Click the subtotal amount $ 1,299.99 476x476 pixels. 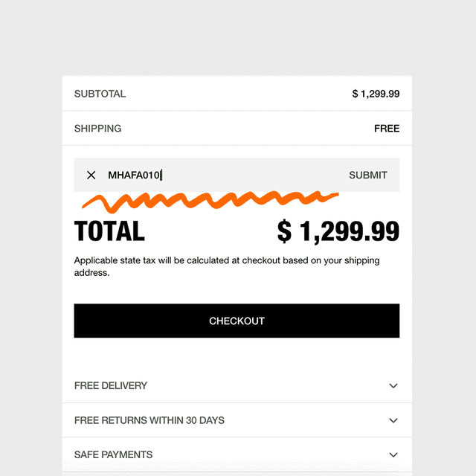376,94
